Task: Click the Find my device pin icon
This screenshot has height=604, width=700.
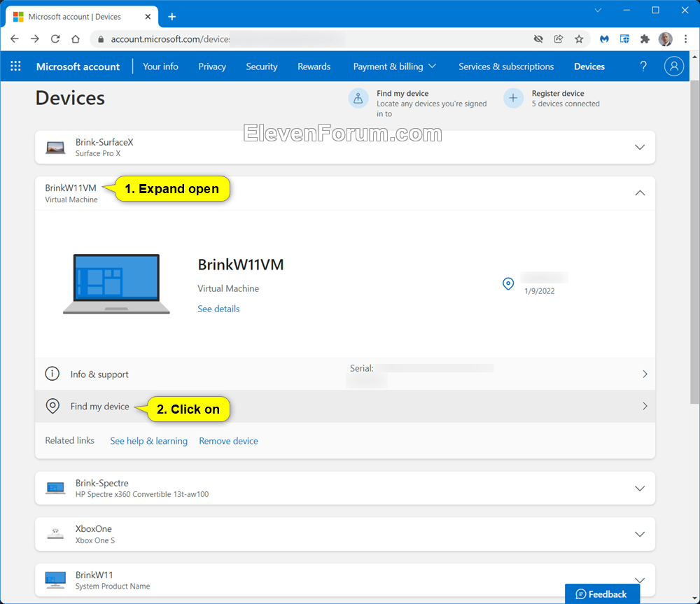Action: tap(52, 406)
